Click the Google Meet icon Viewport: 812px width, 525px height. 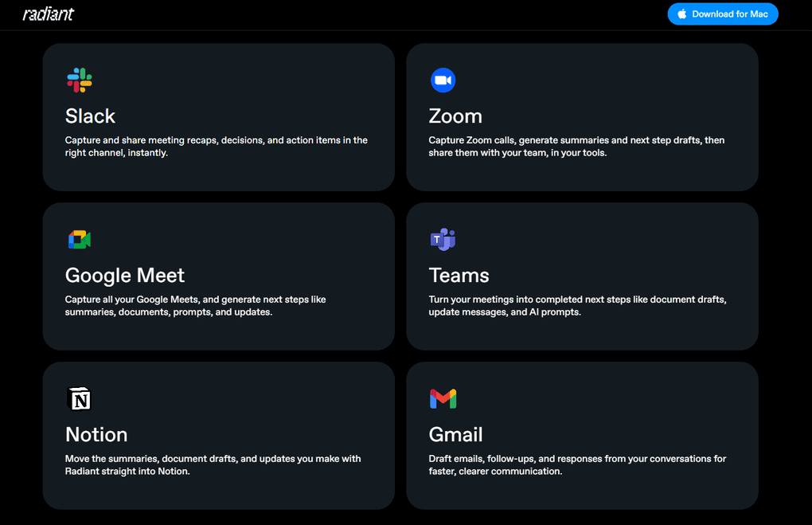(x=79, y=239)
